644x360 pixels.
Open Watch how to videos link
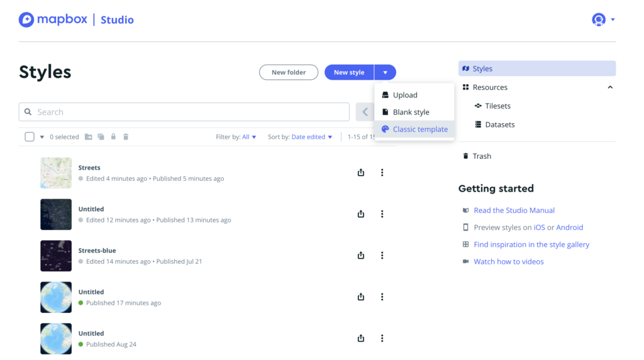point(508,261)
